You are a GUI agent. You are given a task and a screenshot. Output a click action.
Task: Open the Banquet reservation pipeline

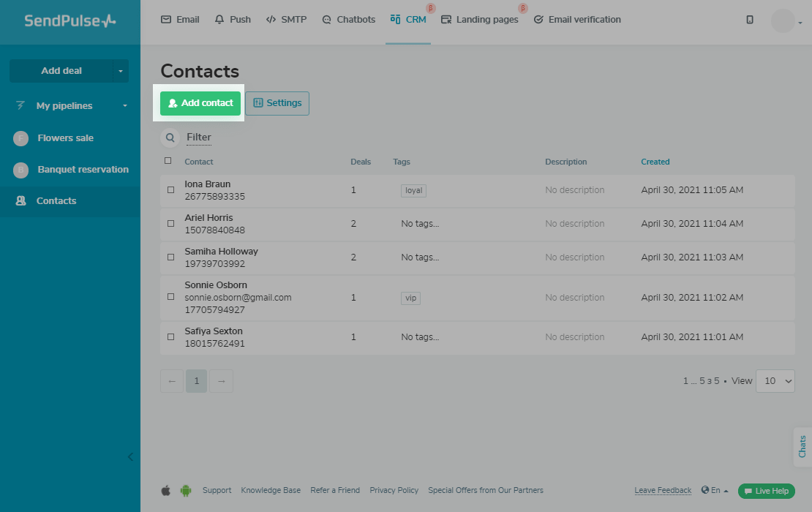pyautogui.click(x=83, y=170)
